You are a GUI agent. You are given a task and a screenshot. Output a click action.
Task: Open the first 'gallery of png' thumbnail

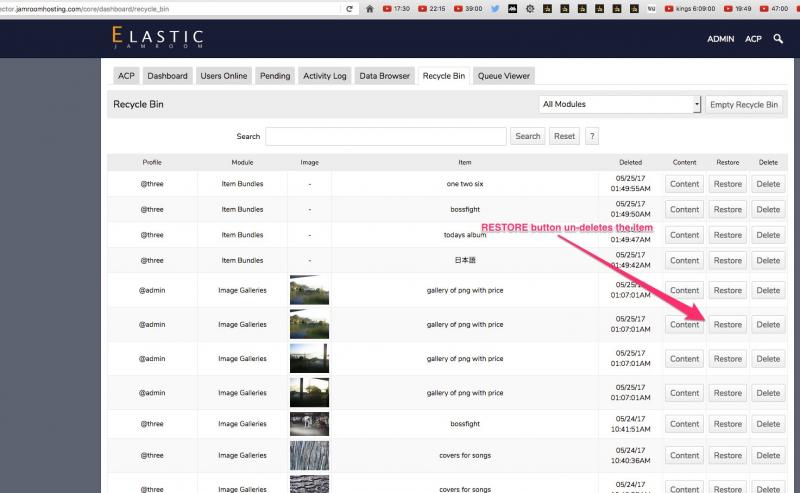click(309, 291)
